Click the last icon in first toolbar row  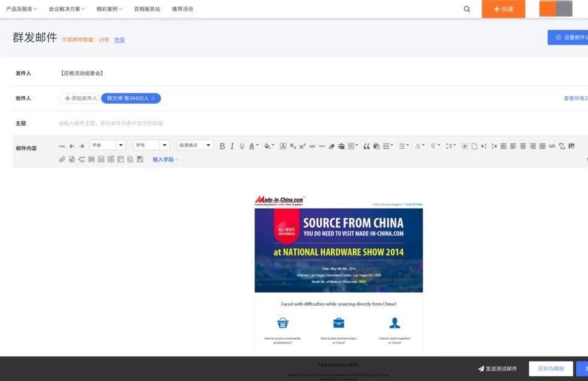coord(571,146)
